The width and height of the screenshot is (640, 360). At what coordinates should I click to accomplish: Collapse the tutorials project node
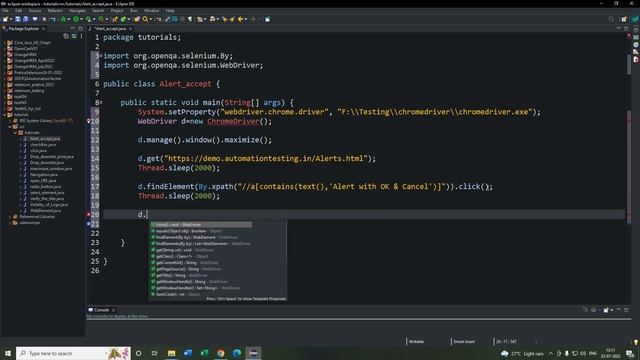point(4,115)
